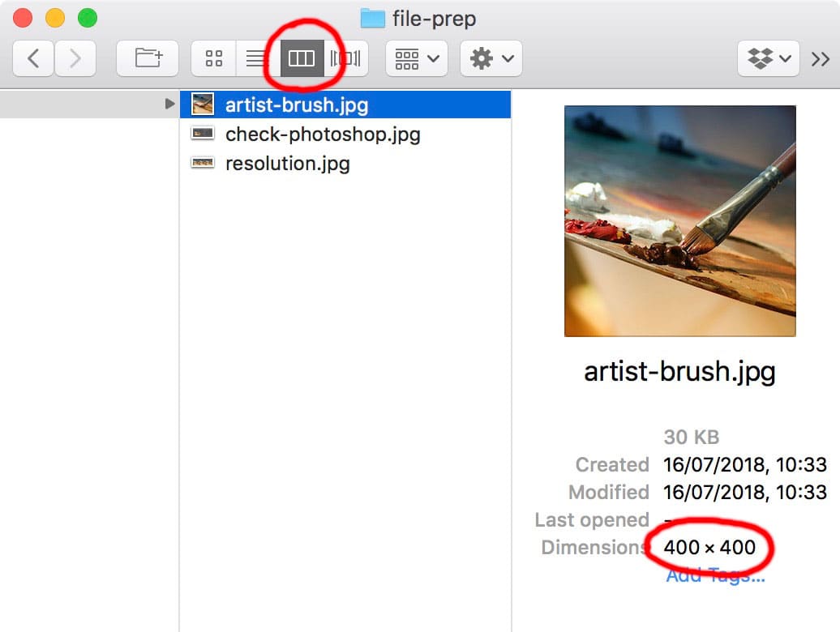The height and width of the screenshot is (632, 840).
Task: Click the Back navigation arrow
Action: click(33, 58)
